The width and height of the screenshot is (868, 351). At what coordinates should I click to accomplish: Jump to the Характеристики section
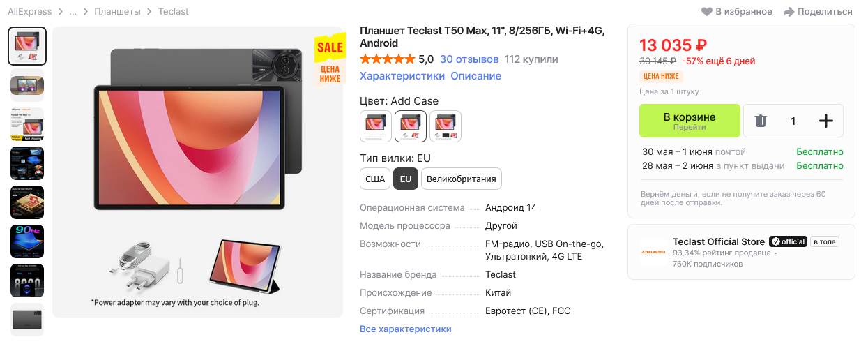(402, 76)
